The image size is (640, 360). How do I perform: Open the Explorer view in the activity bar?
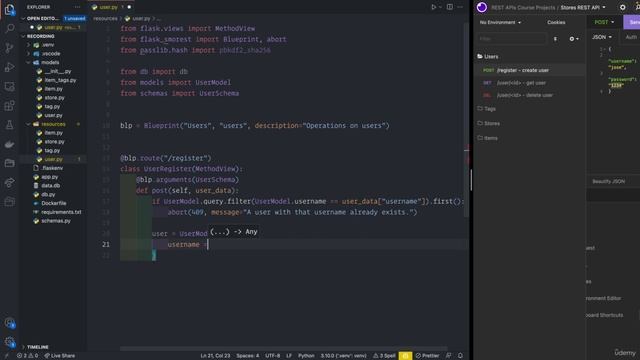click(9, 9)
